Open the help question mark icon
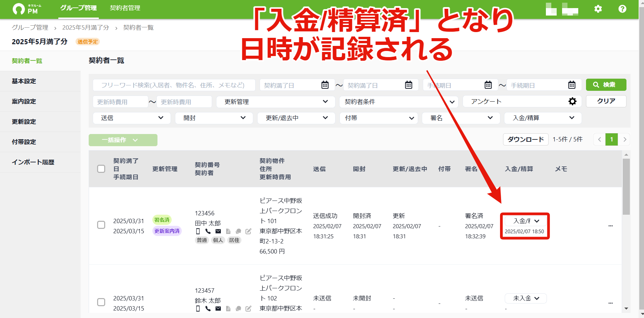This screenshot has width=644, height=318. pos(622,9)
